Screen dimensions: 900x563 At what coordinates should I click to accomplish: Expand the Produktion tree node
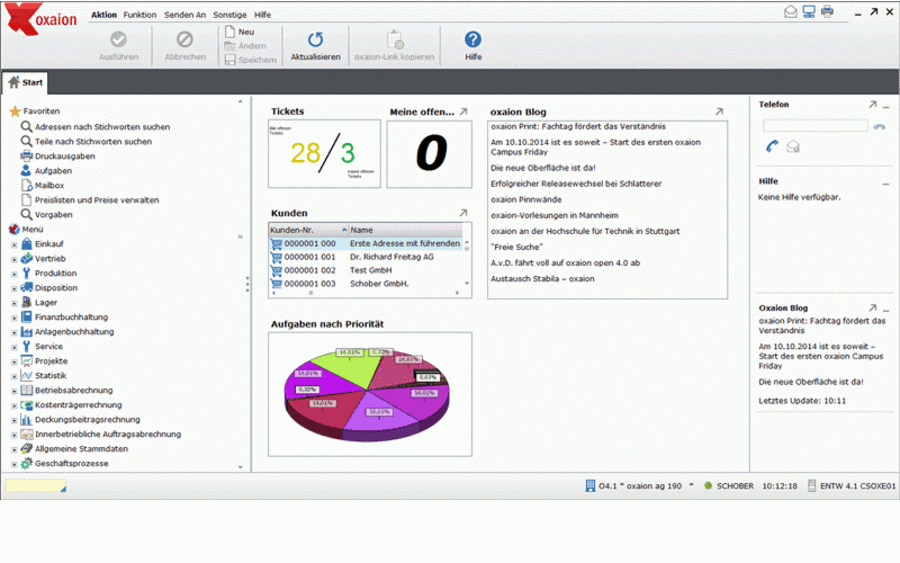14,274
